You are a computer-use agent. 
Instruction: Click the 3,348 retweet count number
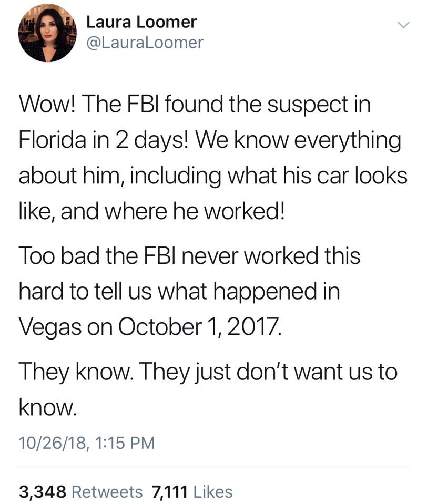pyautogui.click(x=43, y=492)
